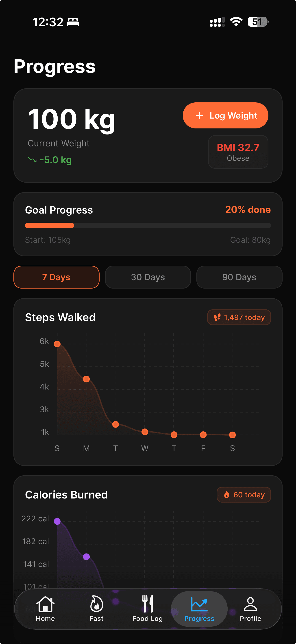The image size is (296, 644).
Task: Switch to 90 Days range
Action: coord(239,277)
